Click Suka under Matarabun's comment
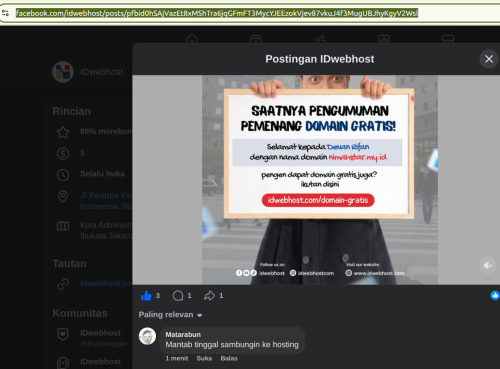 coord(204,358)
